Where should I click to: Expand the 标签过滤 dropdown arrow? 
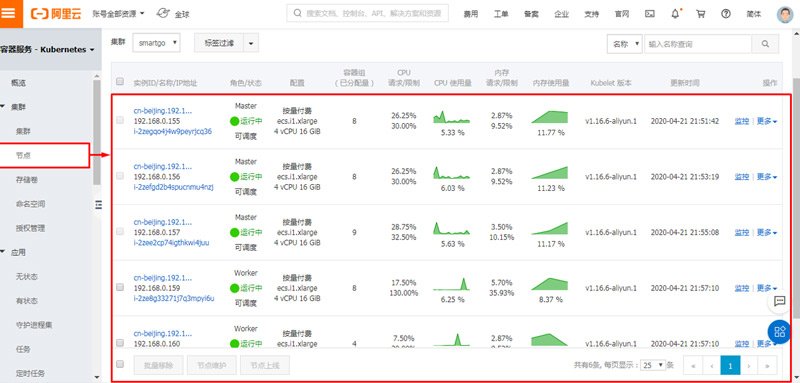point(251,44)
